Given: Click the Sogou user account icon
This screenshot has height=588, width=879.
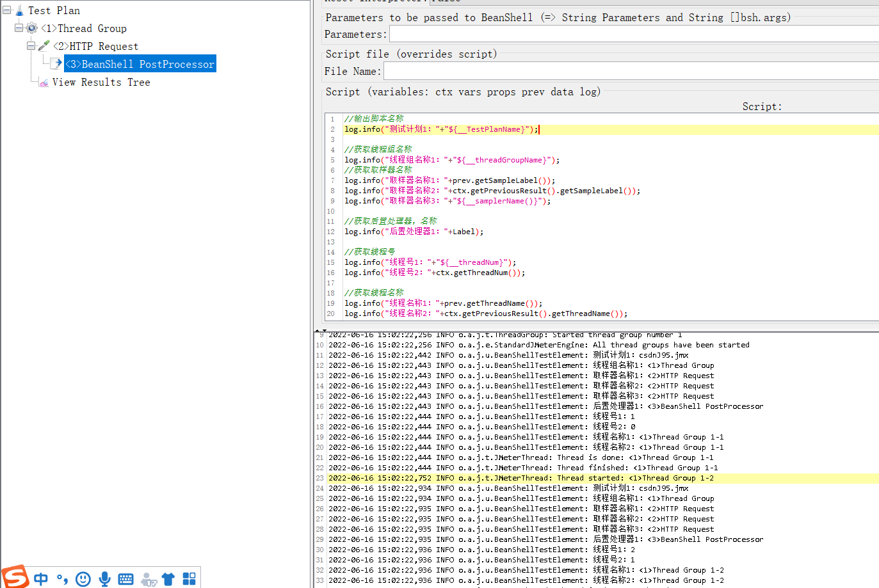Looking at the screenshot, I should (x=149, y=580).
